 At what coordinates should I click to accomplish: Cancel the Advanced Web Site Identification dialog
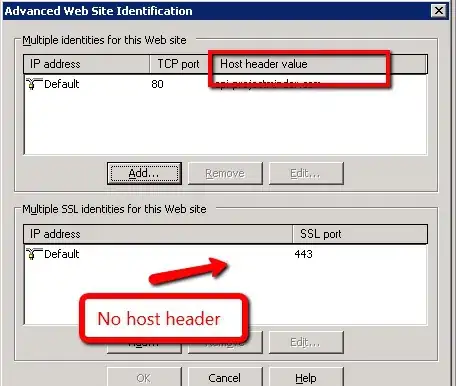[225, 377]
